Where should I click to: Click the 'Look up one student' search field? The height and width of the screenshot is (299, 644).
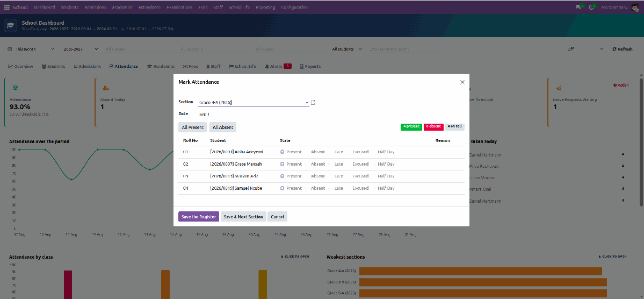pyautogui.click(x=406, y=49)
